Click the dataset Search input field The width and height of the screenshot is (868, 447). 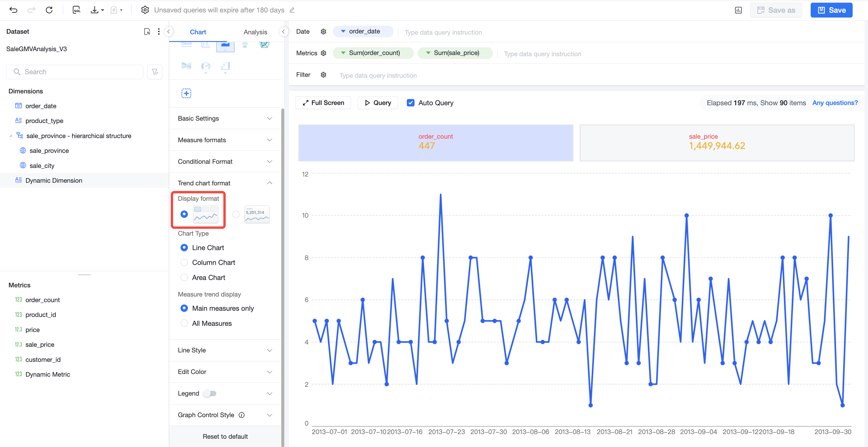pyautogui.click(x=75, y=72)
